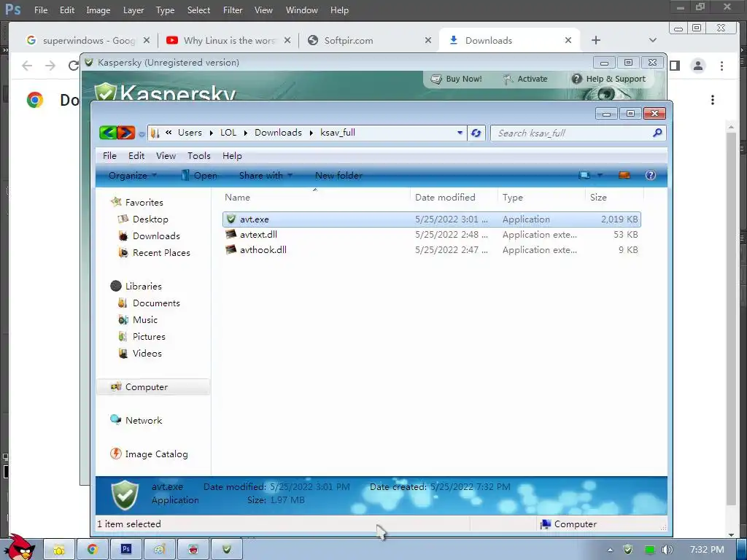Switch to the Softpir.com tab

[x=348, y=41]
